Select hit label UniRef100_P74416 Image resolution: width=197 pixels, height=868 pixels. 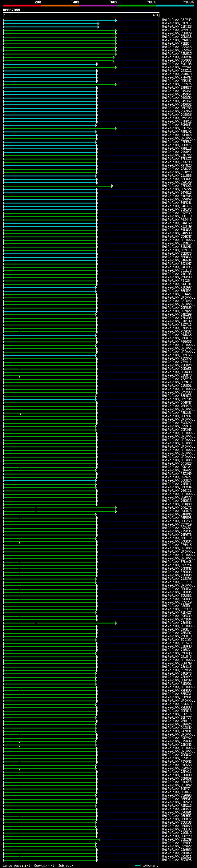click(177, 545)
